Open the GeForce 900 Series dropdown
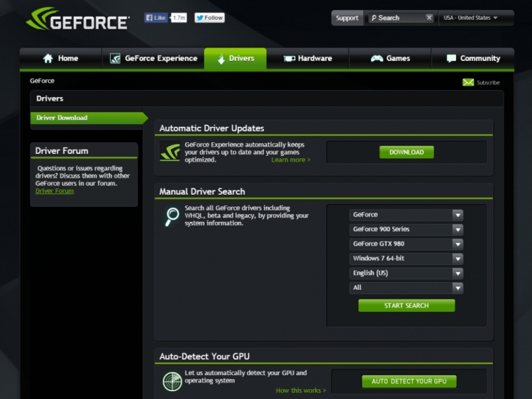Screen dimensions: 532x399 (406, 230)
